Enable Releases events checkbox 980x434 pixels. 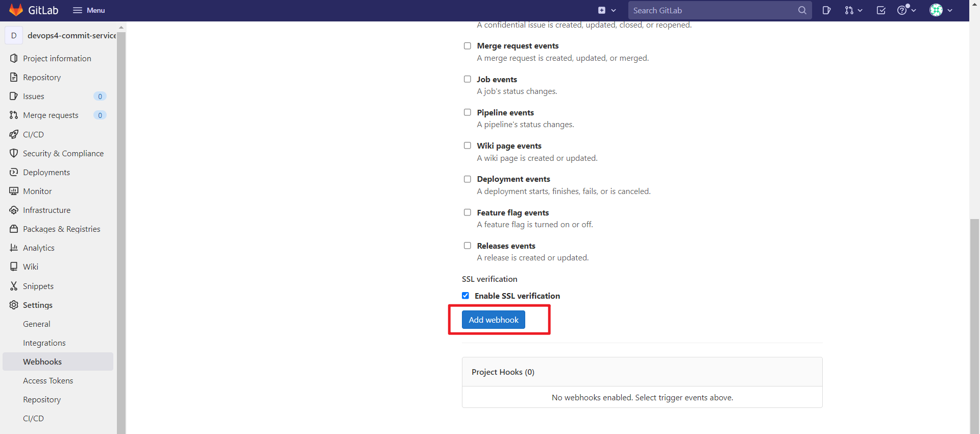point(467,246)
